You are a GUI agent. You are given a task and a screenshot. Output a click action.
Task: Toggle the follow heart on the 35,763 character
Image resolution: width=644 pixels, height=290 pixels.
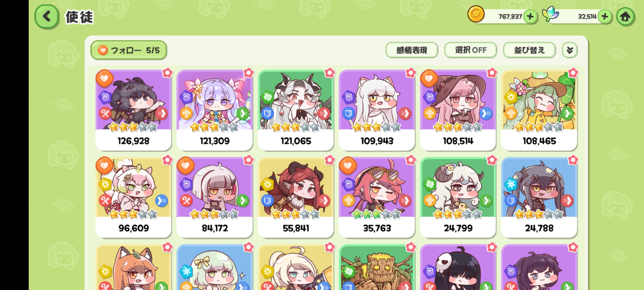click(348, 165)
